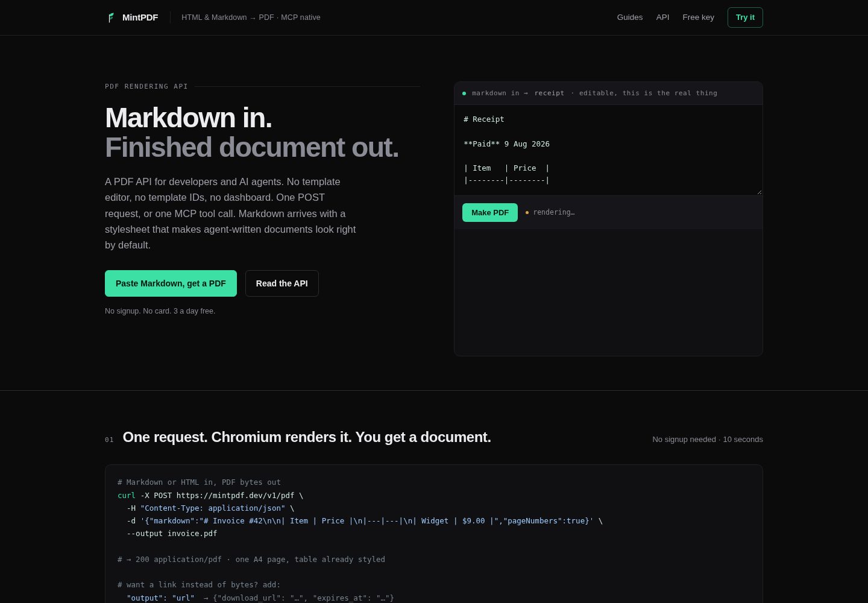Click the 'rendering…' status text
The image size is (868, 603).
tap(554, 212)
